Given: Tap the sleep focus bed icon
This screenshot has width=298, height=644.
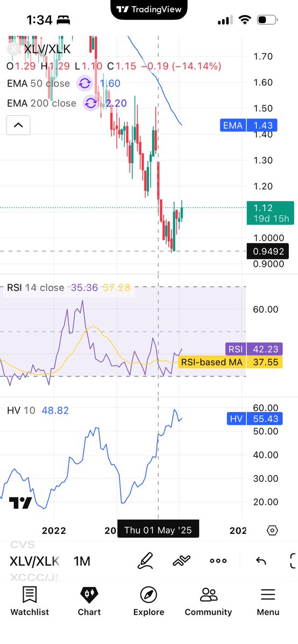Looking at the screenshot, I should coord(63,20).
